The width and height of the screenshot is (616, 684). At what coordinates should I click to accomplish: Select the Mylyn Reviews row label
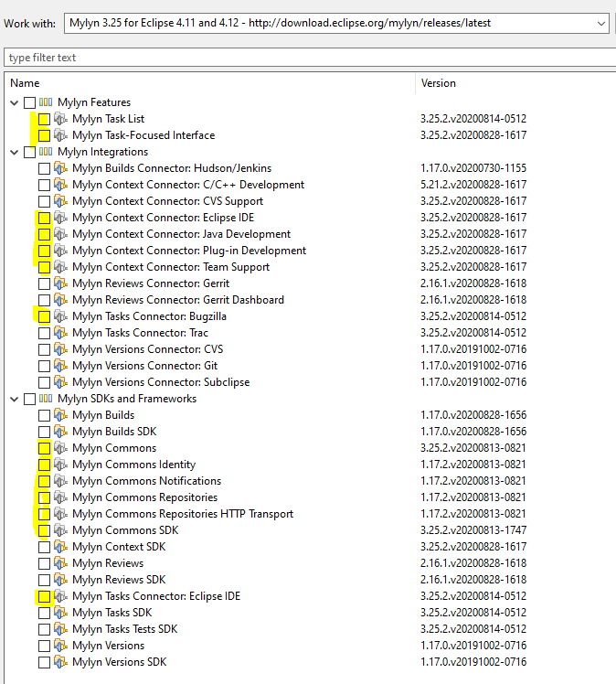click(108, 563)
